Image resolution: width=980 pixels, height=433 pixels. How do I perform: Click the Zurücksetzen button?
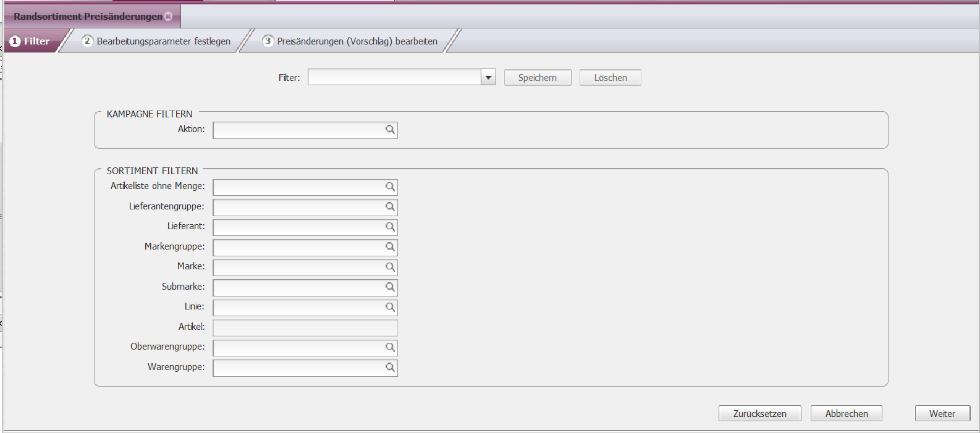point(760,413)
